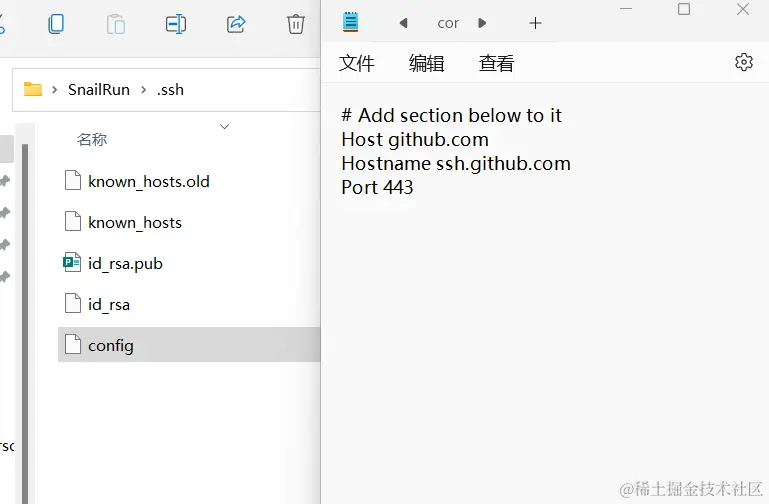Open the 编辑 menu

(x=426, y=63)
